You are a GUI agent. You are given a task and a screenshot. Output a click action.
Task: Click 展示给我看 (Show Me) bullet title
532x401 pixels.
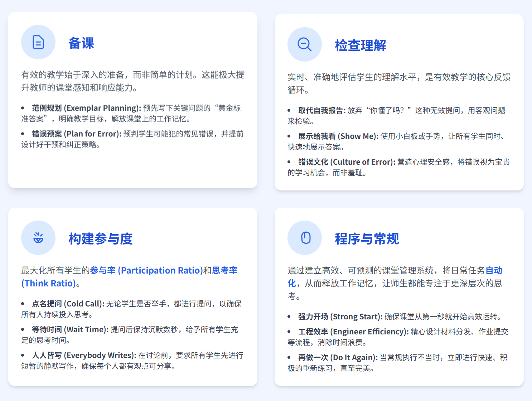click(338, 136)
